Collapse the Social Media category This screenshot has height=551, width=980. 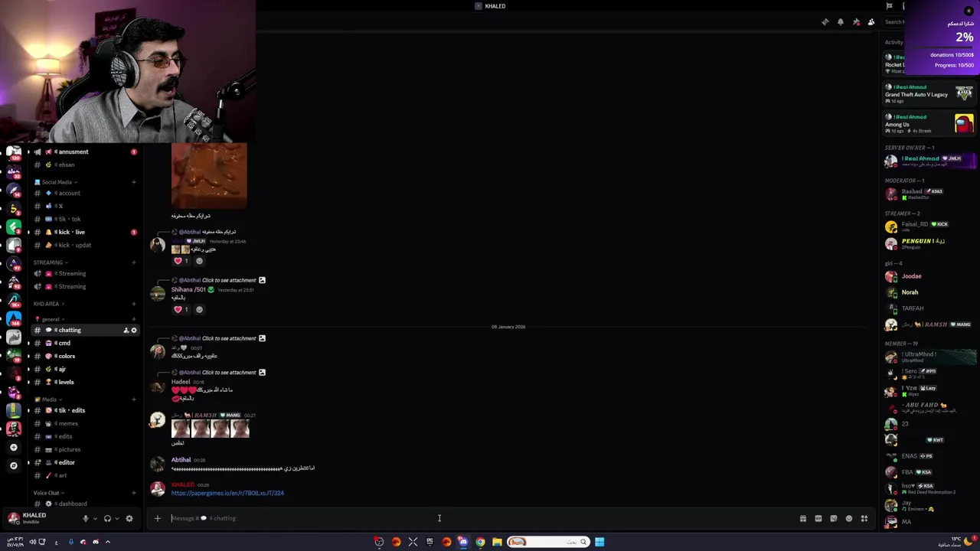(56, 182)
